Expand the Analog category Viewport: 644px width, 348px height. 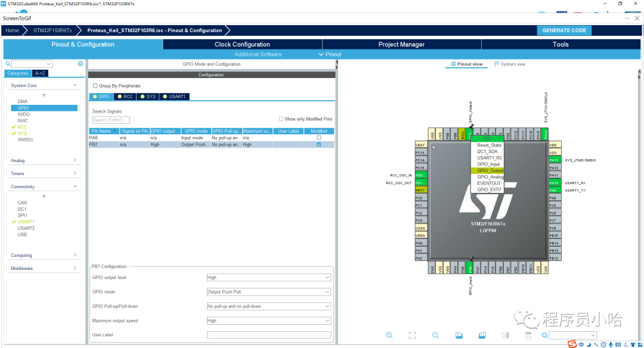coord(44,160)
